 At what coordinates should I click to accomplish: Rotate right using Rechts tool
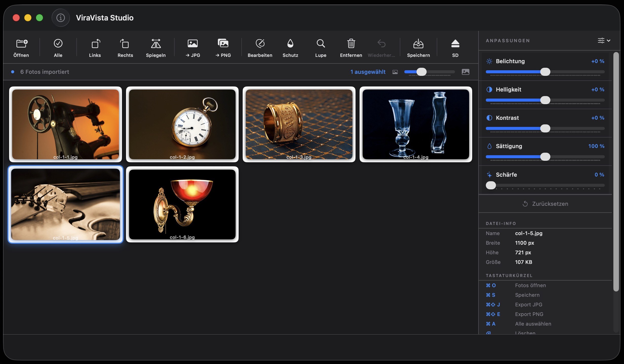pyautogui.click(x=125, y=48)
